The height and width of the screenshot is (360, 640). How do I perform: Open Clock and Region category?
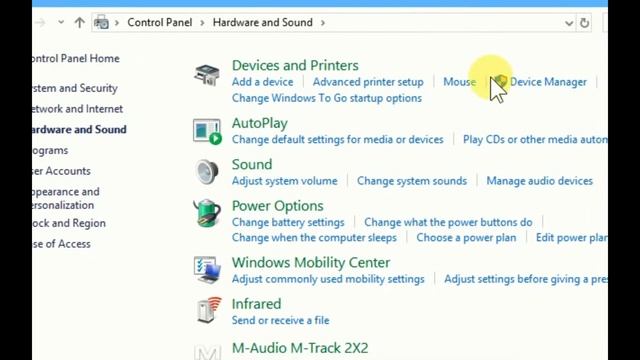[x=69, y=223]
